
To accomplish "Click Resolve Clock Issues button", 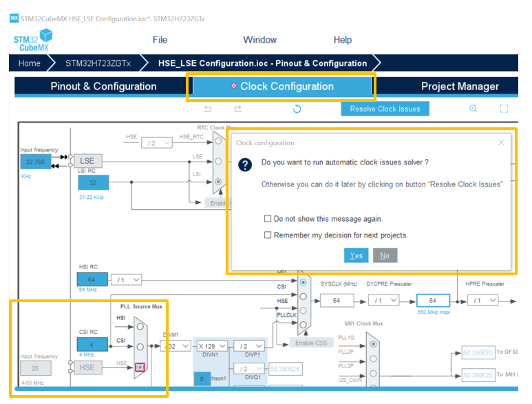I will pyautogui.click(x=385, y=109).
